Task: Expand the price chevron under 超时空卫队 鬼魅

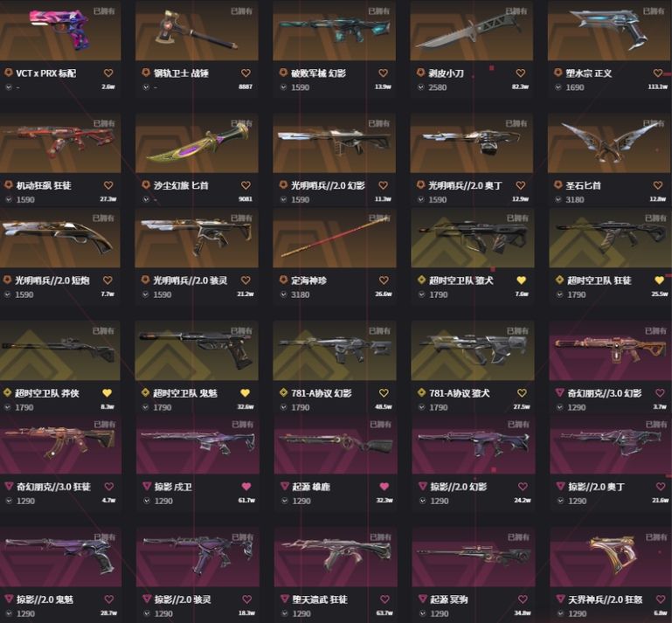Action: (x=146, y=407)
